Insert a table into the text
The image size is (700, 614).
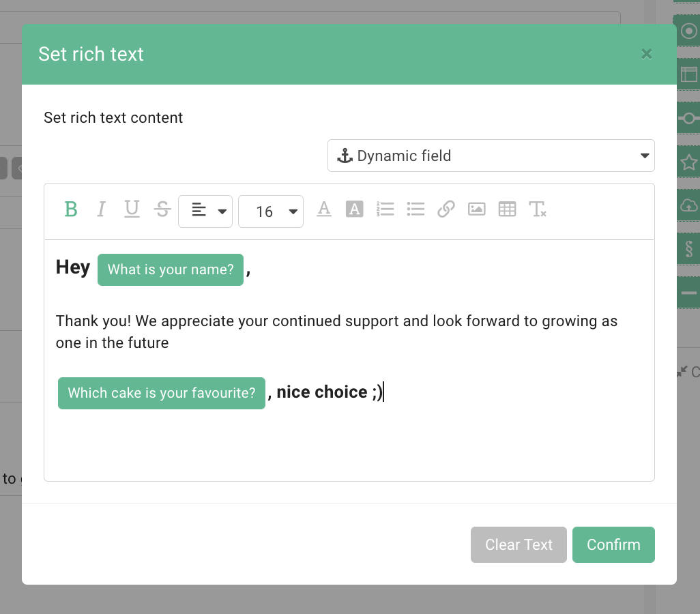pos(507,209)
